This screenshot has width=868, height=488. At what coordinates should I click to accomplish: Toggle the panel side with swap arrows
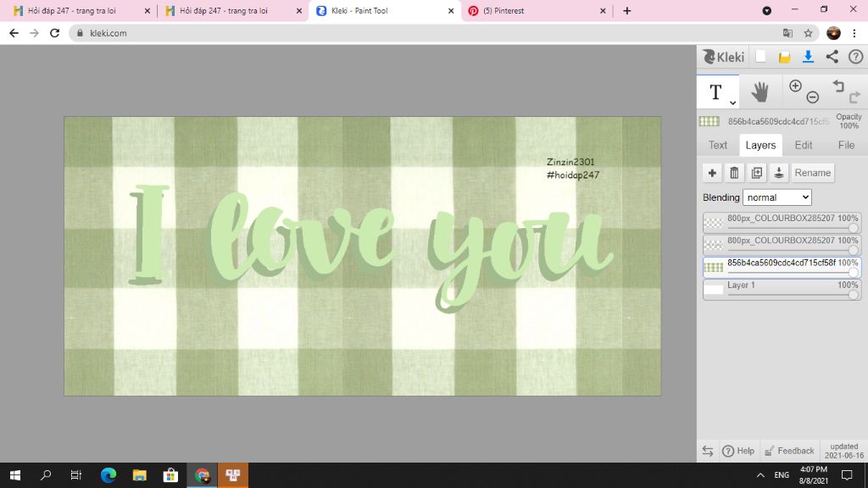(708, 451)
